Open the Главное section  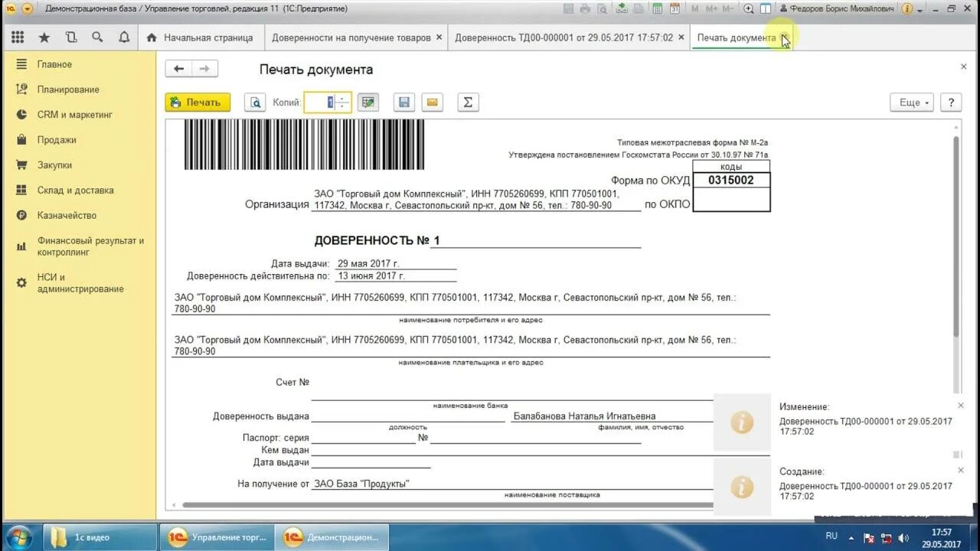click(x=54, y=64)
